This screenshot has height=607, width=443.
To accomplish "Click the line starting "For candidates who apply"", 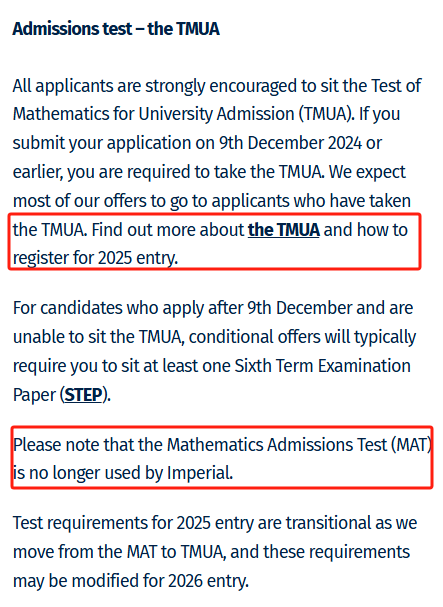I will (x=213, y=308).
